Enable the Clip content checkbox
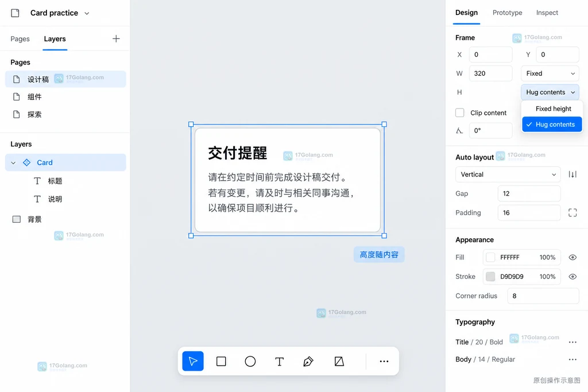Image resolution: width=588 pixels, height=392 pixels. point(460,112)
